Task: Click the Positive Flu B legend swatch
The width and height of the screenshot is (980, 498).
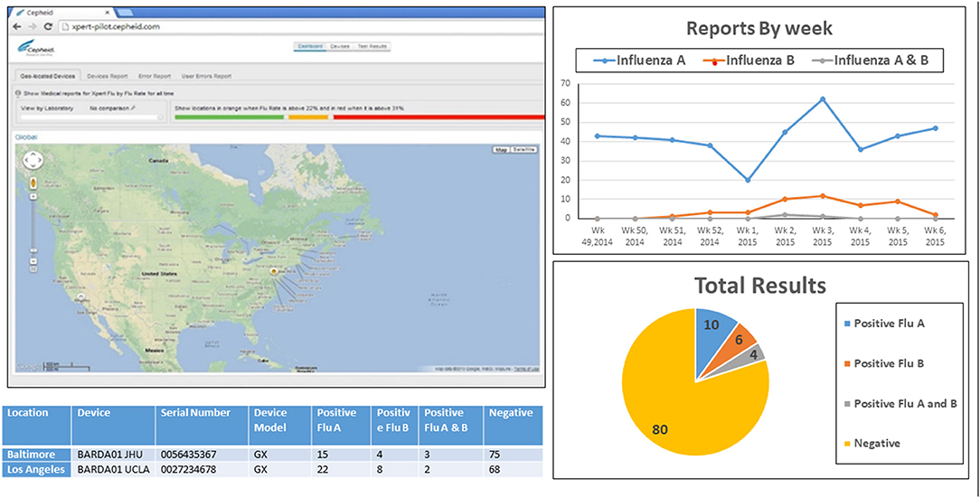Action: [845, 363]
